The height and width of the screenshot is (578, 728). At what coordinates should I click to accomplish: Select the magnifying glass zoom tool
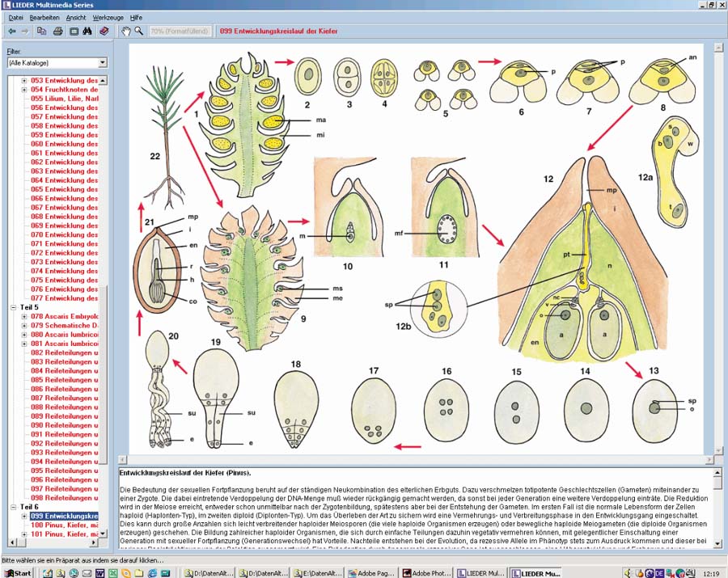pos(139,31)
